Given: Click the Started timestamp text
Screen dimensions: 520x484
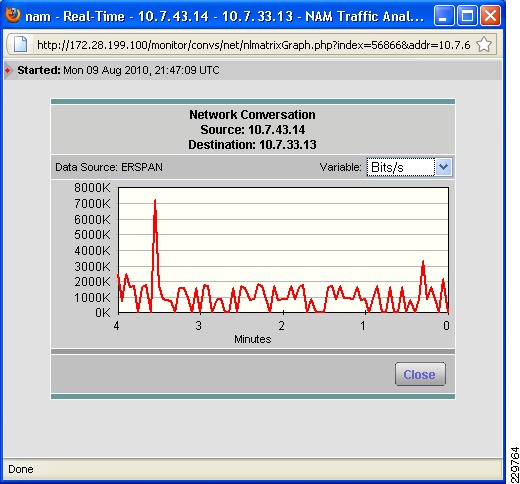Looking at the screenshot, I should pyautogui.click(x=141, y=70).
